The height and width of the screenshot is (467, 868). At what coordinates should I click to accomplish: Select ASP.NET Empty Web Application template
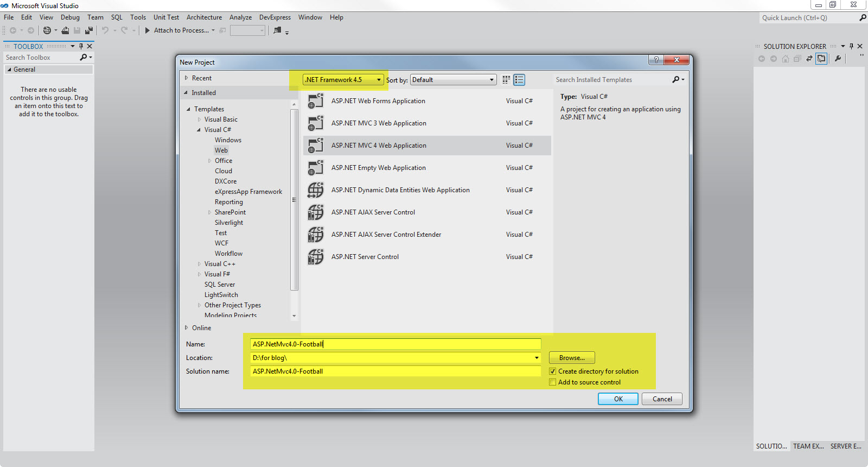(x=427, y=168)
